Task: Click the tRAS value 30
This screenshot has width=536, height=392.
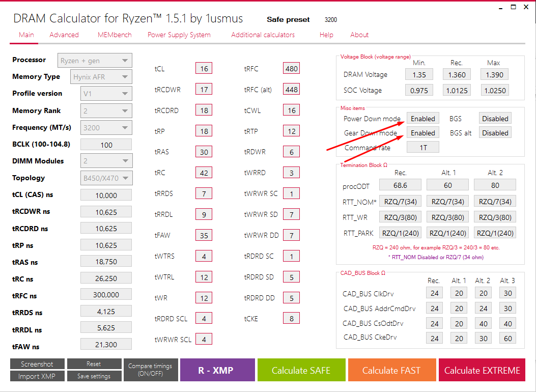Action: click(x=204, y=152)
